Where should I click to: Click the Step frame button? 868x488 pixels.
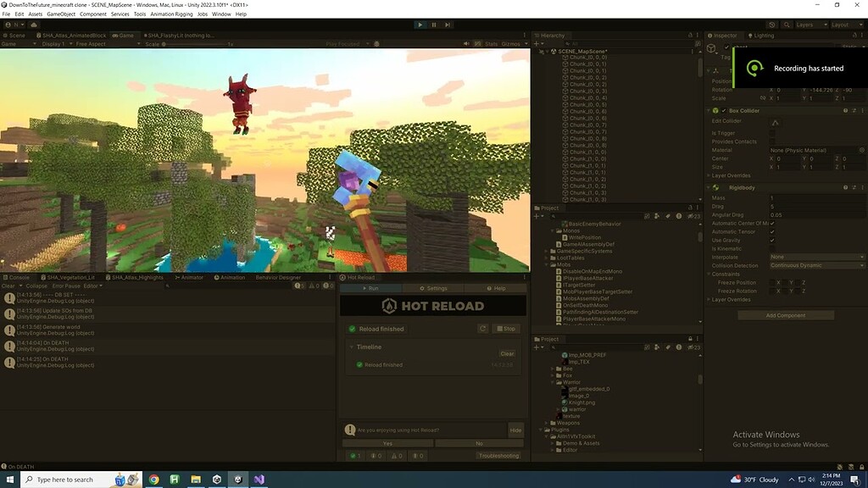pos(448,25)
